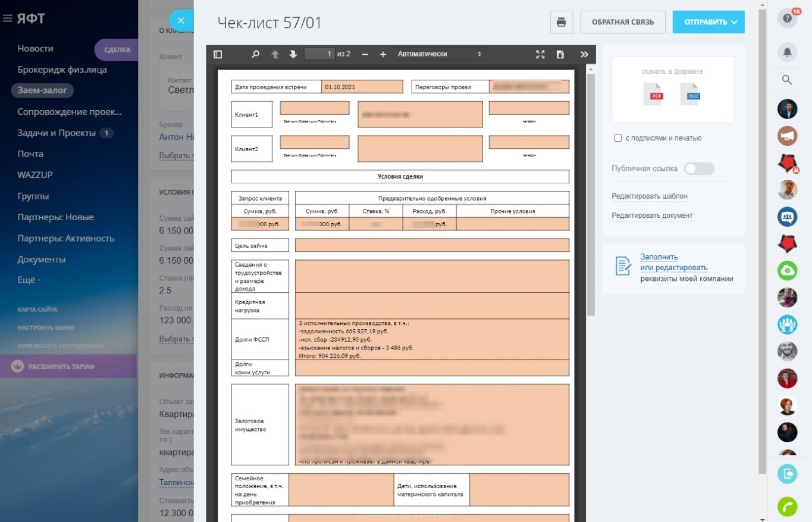Turn on the public link toggle
The image size is (812, 522).
[698, 168]
